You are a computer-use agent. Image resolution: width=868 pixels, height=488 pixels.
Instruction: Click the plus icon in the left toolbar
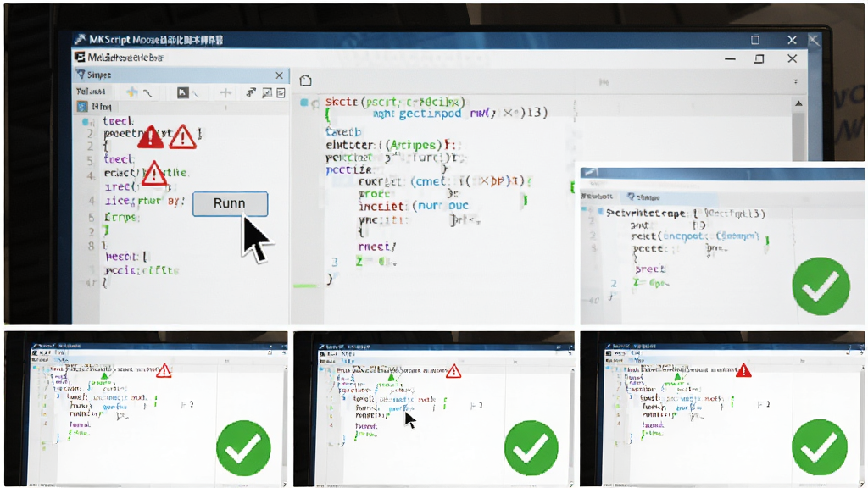[x=225, y=92]
